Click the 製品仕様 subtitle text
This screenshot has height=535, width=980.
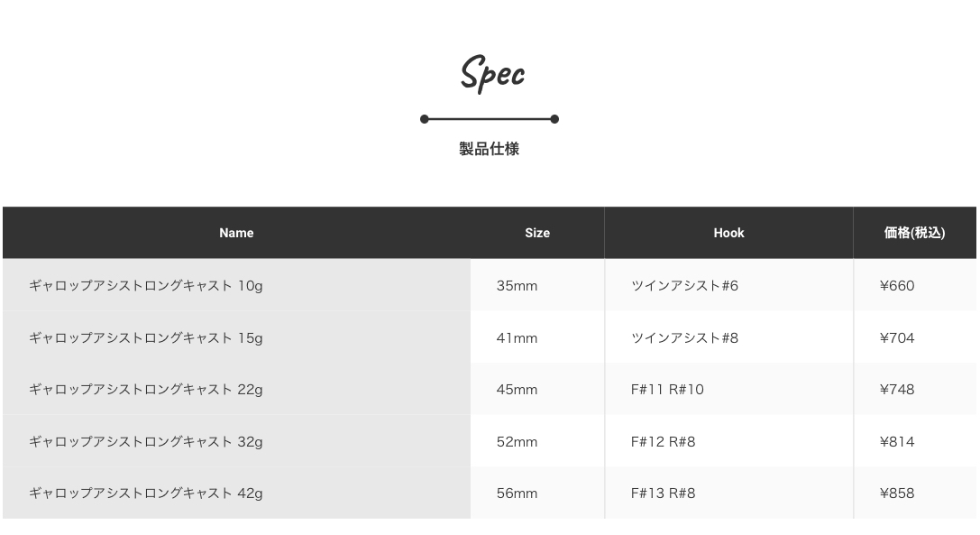coord(489,149)
